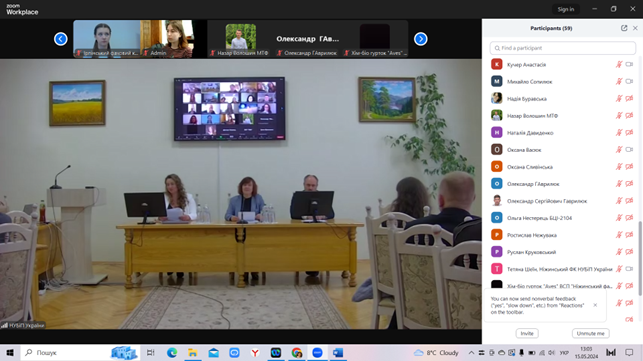Viewport: 643px width, 361px height.
Task: Open Google Chrome from taskbar
Action: (297, 353)
